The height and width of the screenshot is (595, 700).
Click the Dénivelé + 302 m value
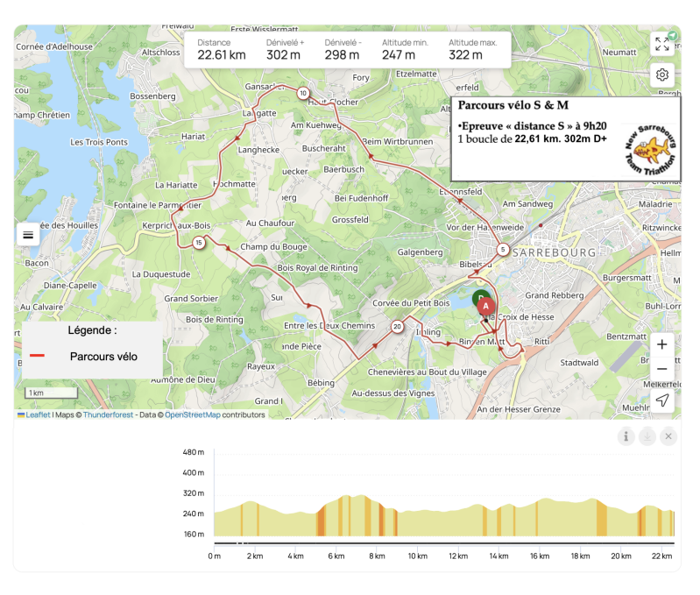[284, 55]
